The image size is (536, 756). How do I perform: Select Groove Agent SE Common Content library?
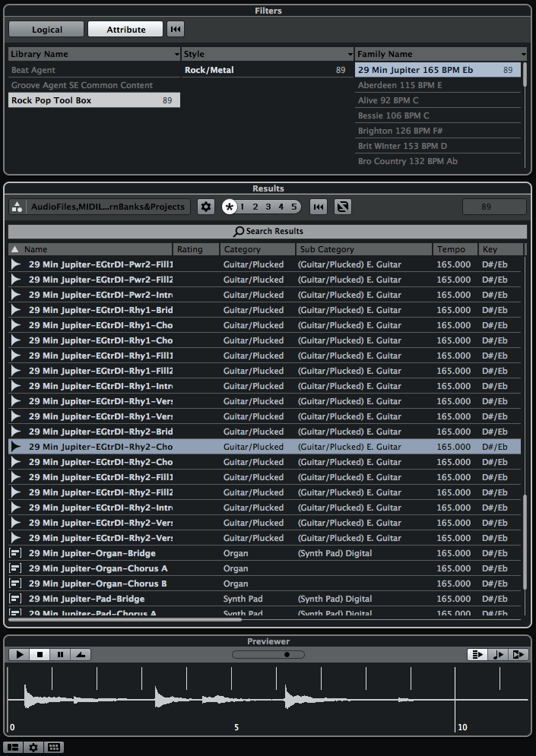(x=94, y=85)
